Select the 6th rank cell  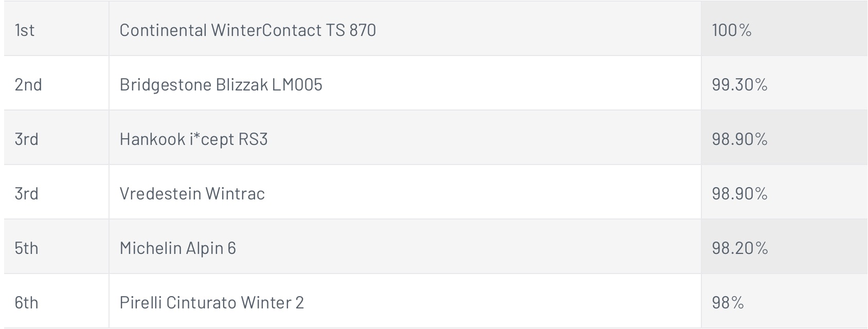tap(57, 301)
